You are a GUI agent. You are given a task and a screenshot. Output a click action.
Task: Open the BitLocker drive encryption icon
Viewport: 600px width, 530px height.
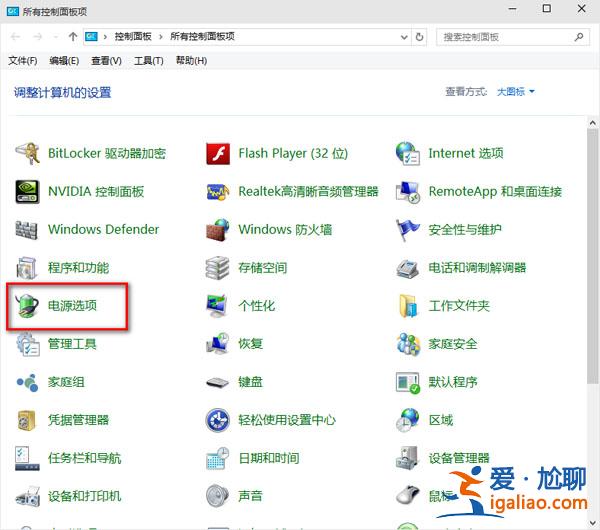27,153
